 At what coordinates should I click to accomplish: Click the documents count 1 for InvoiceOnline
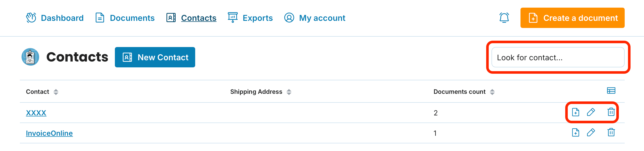(x=435, y=133)
